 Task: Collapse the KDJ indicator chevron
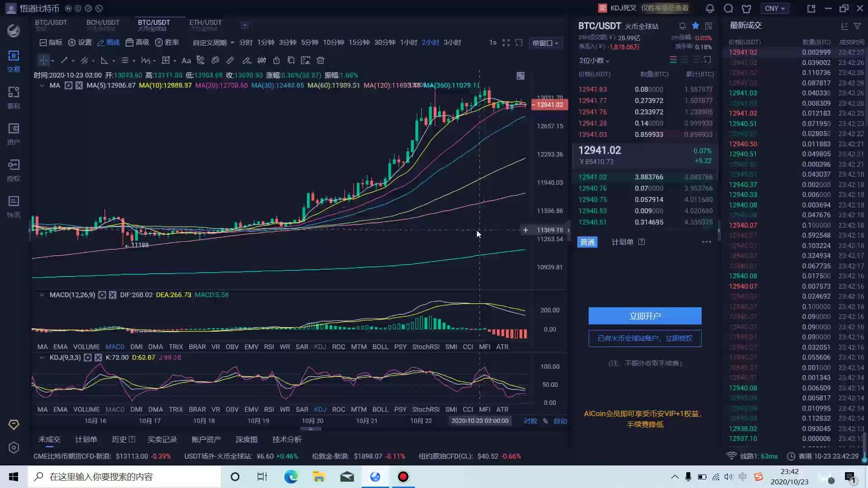pyautogui.click(x=42, y=357)
